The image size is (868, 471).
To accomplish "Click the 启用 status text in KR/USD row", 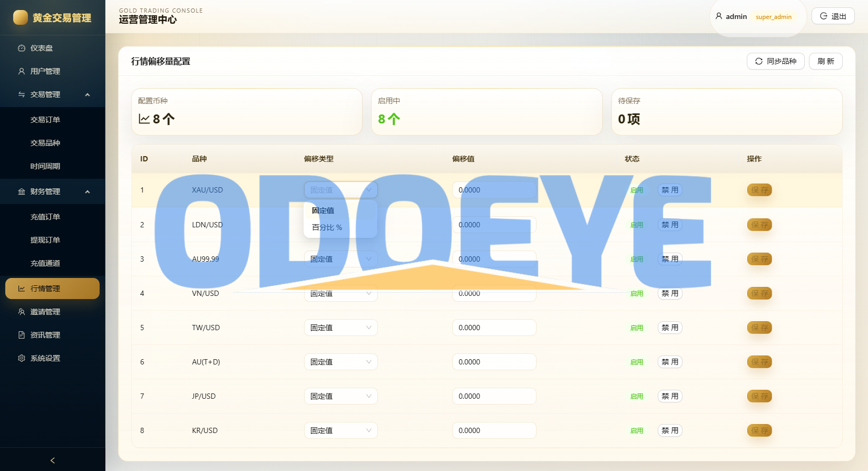I will (637, 430).
